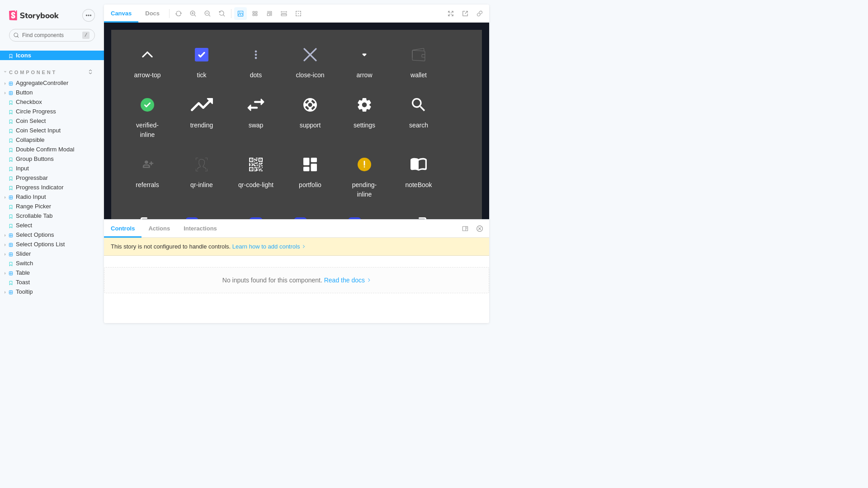Click the portfolio icon
Image resolution: width=868 pixels, height=488 pixels.
(310, 164)
